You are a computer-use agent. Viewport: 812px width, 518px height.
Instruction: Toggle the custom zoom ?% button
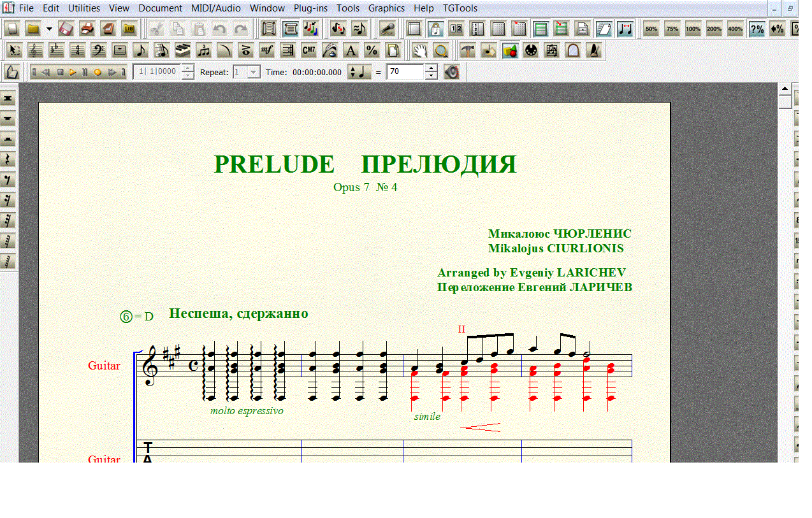[757, 29]
